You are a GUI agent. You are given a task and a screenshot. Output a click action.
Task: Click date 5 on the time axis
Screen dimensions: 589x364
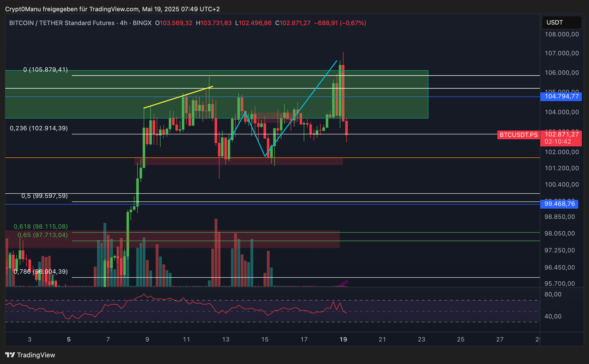coord(69,339)
